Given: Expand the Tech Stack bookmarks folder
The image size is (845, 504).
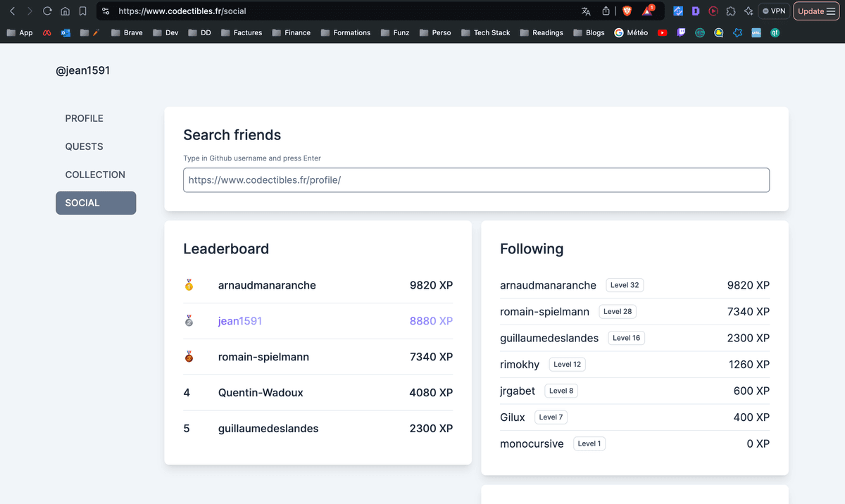Looking at the screenshot, I should (486, 32).
